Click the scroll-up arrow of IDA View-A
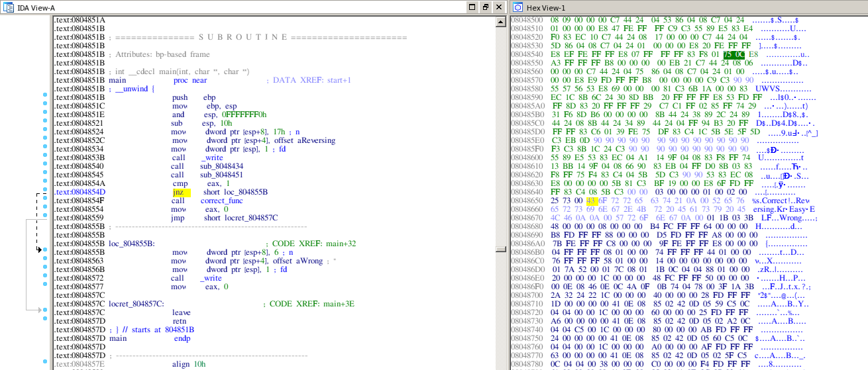 [x=501, y=21]
